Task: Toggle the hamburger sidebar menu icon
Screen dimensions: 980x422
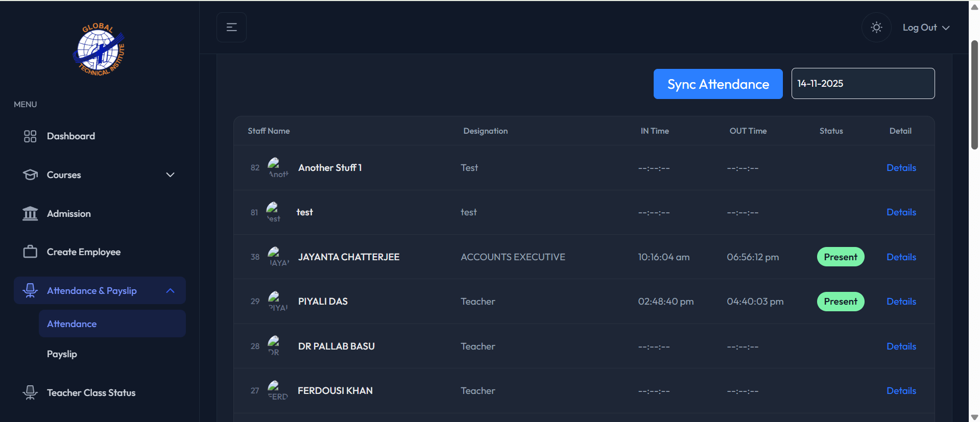Action: (x=231, y=28)
